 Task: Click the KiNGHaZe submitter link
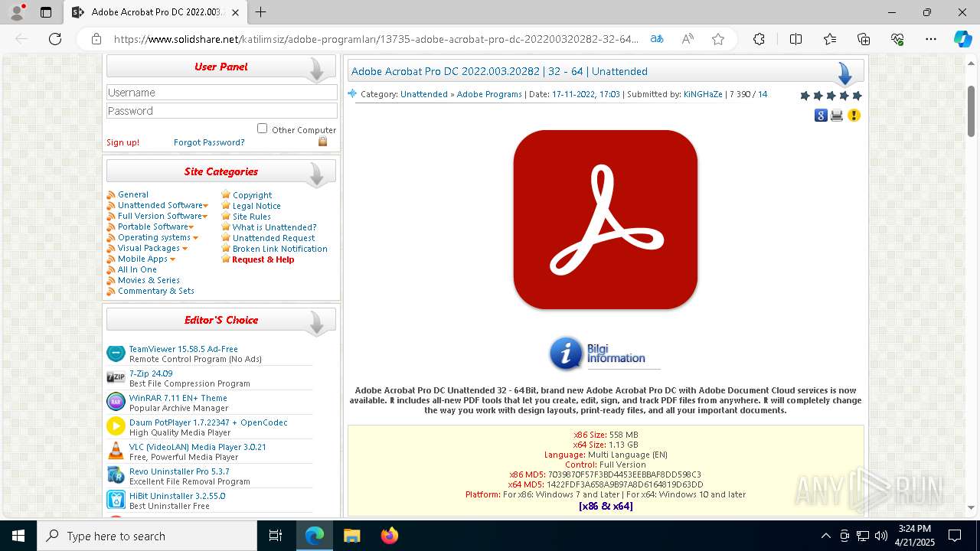703,95
